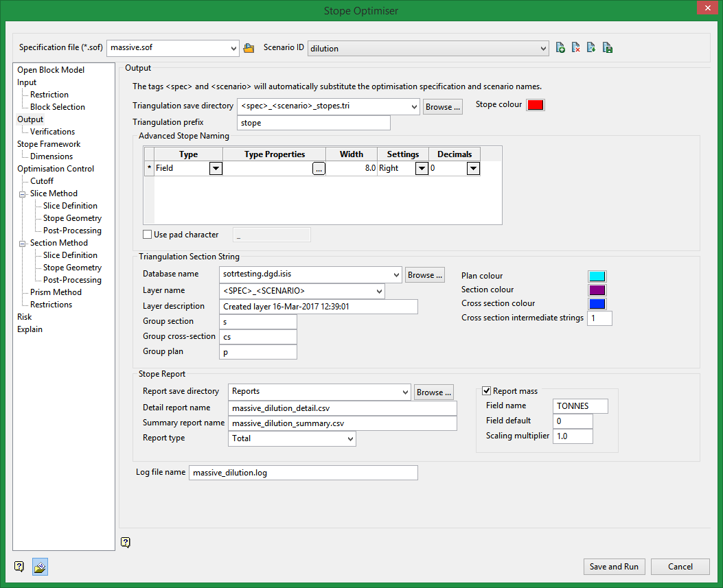The image size is (723, 588).
Task: Click the bottom-left help question mark icon
Action: click(x=19, y=567)
